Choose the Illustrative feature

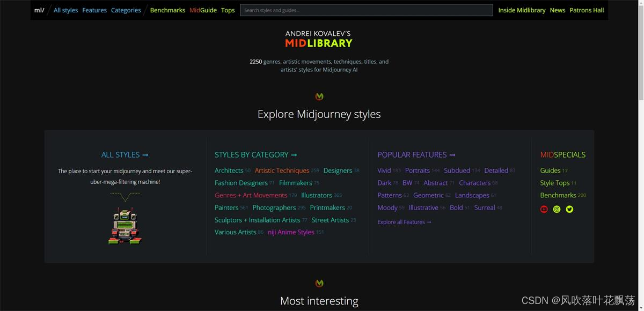423,208
